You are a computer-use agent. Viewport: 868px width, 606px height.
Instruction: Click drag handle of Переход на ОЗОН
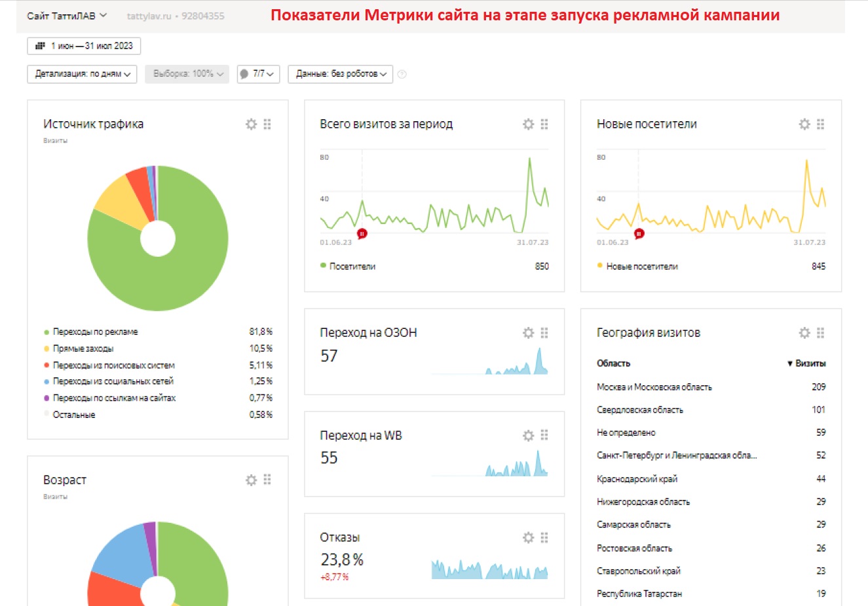tap(544, 333)
